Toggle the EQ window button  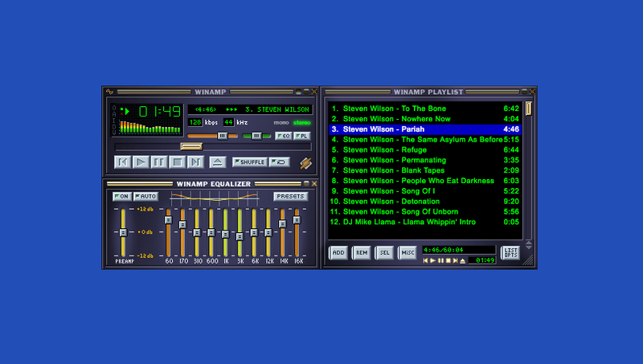pyautogui.click(x=284, y=136)
